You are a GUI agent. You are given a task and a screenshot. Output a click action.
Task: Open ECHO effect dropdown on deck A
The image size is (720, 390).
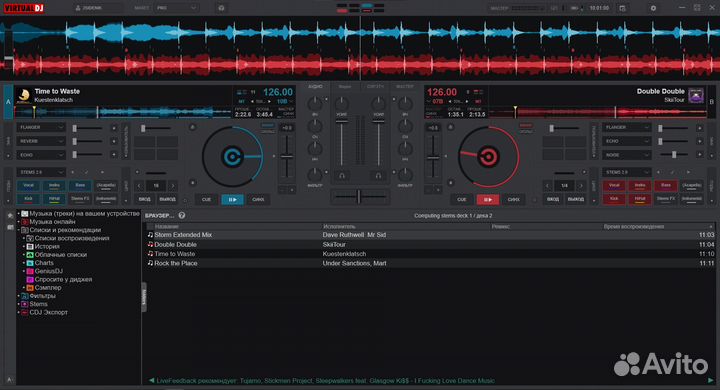pyautogui.click(x=40, y=155)
